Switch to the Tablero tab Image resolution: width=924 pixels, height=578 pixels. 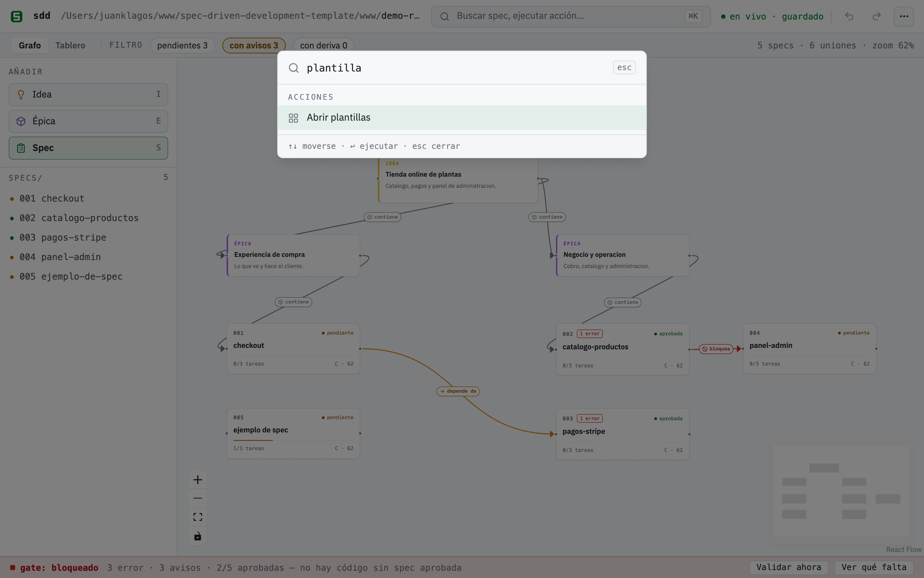coord(70,46)
